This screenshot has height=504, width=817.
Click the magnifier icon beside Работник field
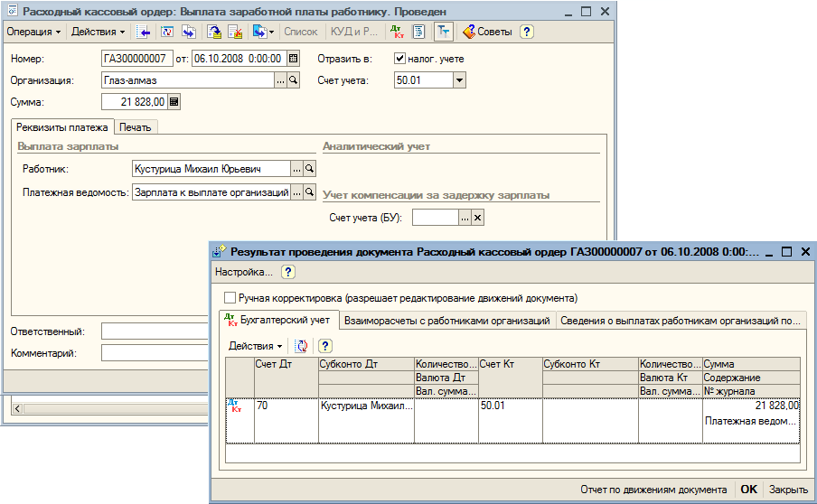[309, 169]
